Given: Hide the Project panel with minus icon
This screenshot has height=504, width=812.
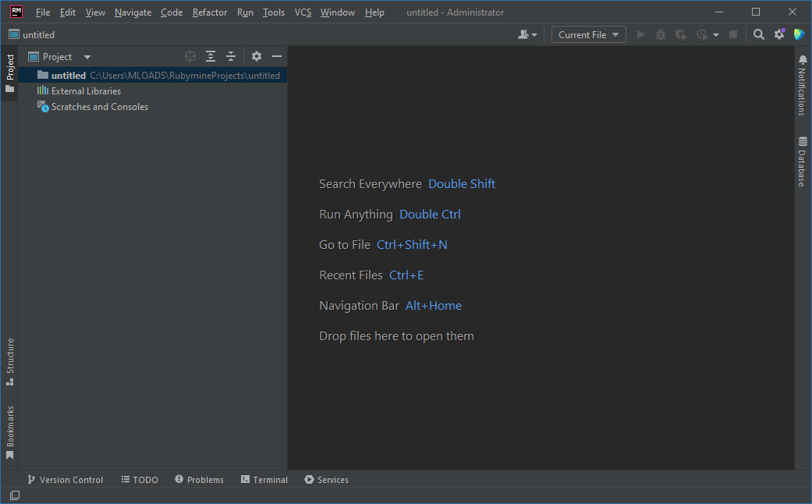Looking at the screenshot, I should 277,56.
